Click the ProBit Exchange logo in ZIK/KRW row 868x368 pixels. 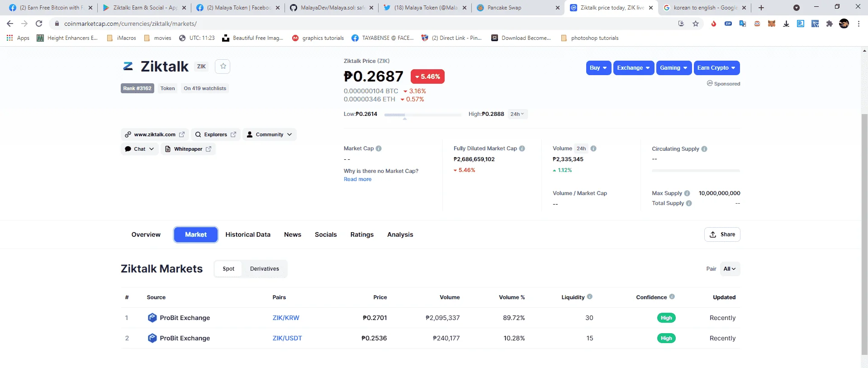[152, 318]
